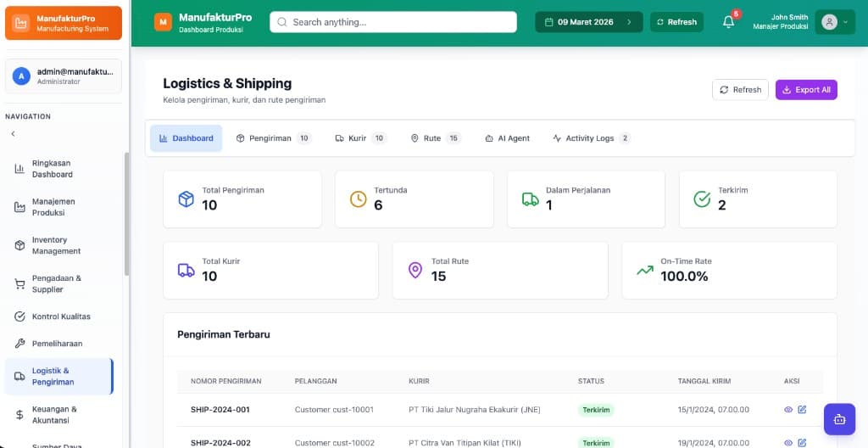Open Keuangan & Akuntansi in sidebar
The width and height of the screenshot is (868, 448).
(54, 414)
